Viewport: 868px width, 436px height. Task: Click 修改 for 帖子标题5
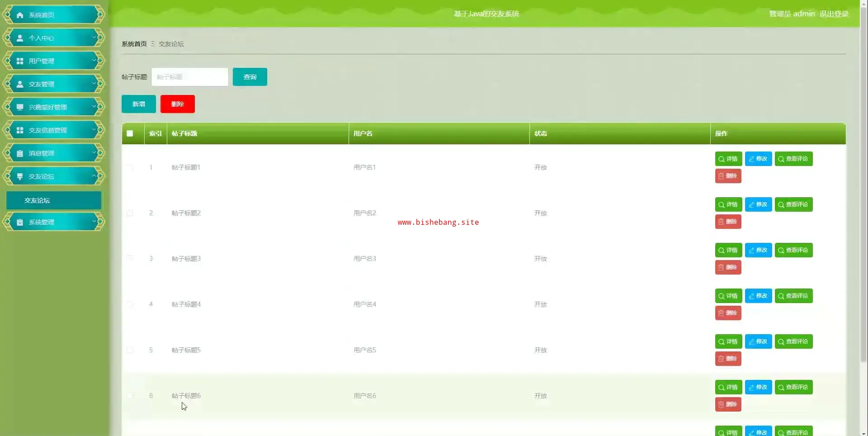pos(759,341)
